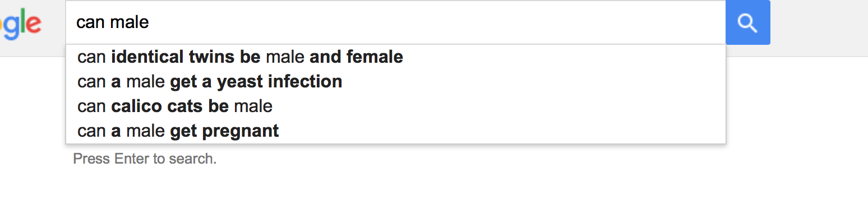Click empty area of the search text box
Image resolution: width=868 pixels, height=223 pixels.
pos(437,22)
